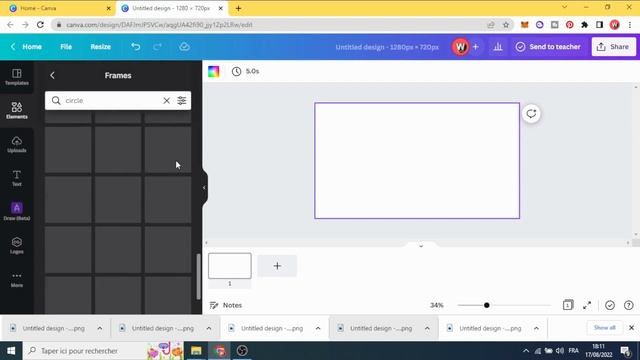Click the W profile avatar

pos(460,47)
